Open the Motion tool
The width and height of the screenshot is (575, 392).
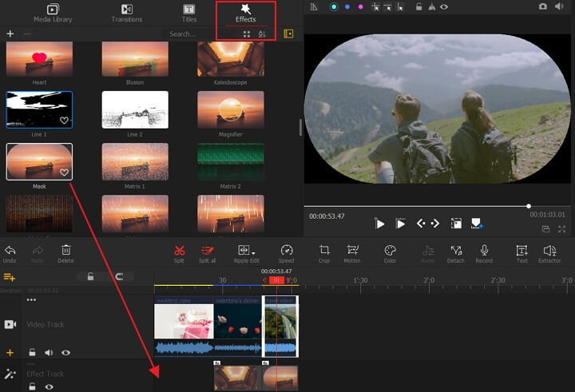352,251
